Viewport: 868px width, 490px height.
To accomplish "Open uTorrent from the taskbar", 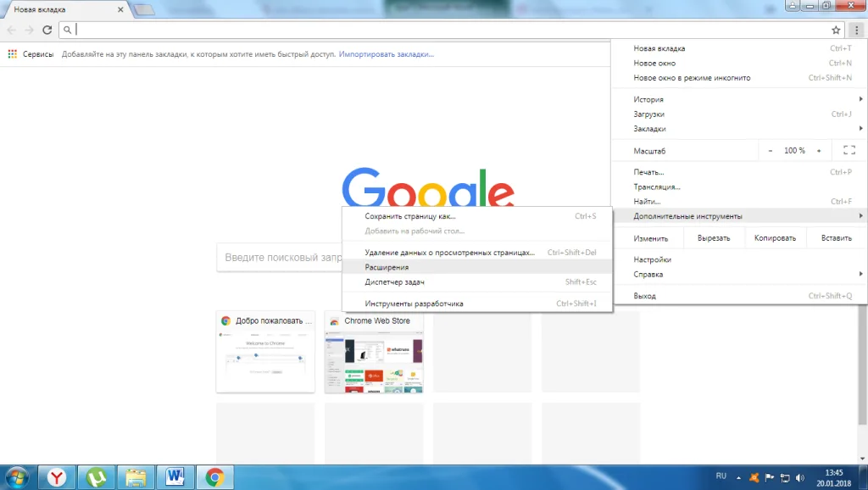I will 97,477.
